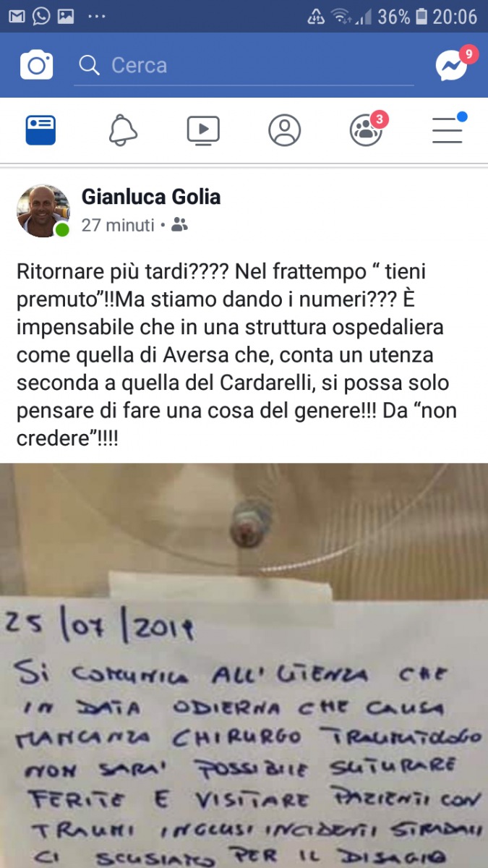Open Groups tab with 3 notifications
Image resolution: width=488 pixels, height=868 pixels.
[367, 130]
